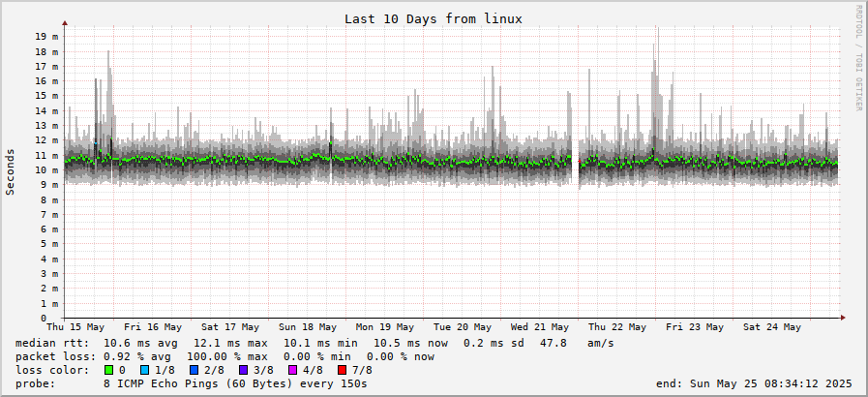This screenshot has height=397, width=868.
Task: Click the '19 m' y-axis tick label
Action: 46,37
